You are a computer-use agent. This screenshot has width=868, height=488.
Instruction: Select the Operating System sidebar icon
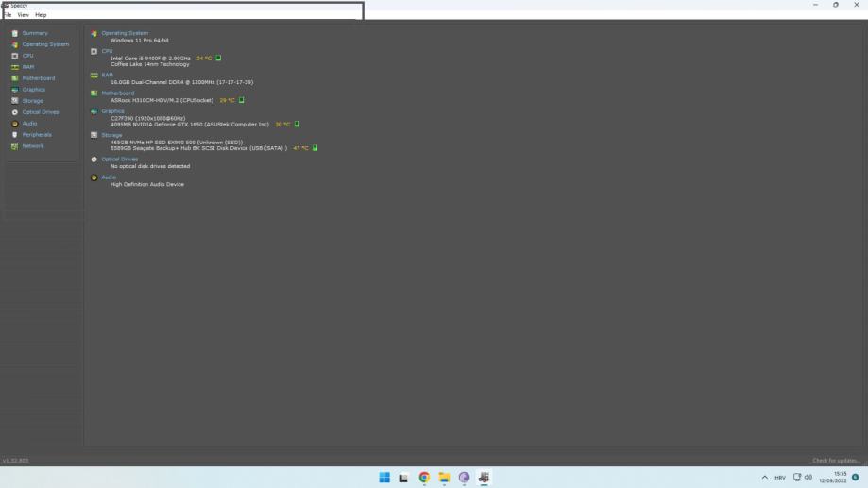(x=15, y=44)
